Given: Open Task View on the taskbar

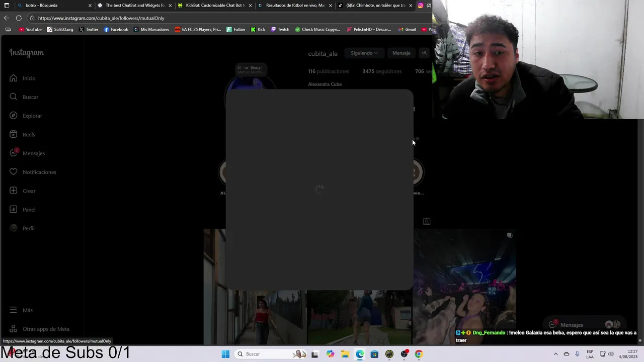Looking at the screenshot, I should pyautogui.click(x=315, y=354).
